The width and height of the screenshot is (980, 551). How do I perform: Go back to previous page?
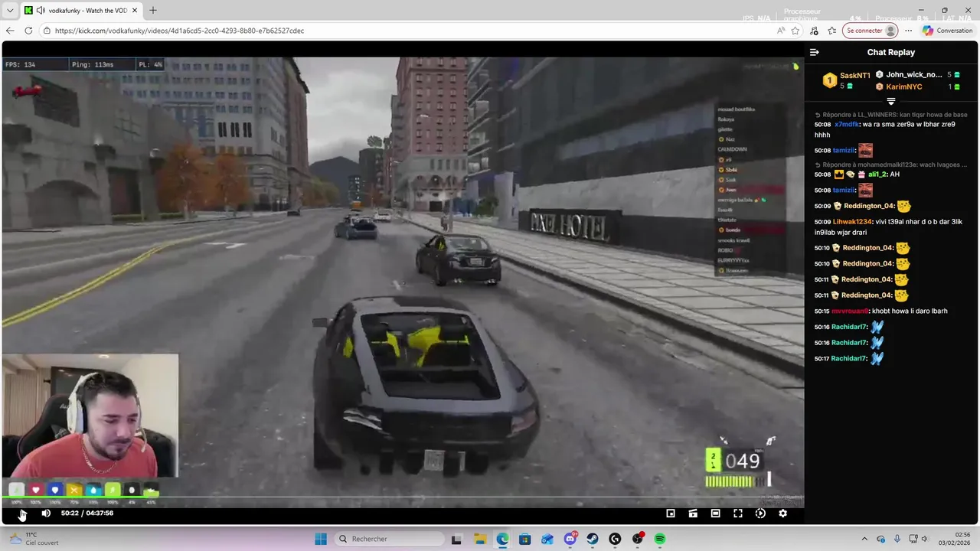10,31
